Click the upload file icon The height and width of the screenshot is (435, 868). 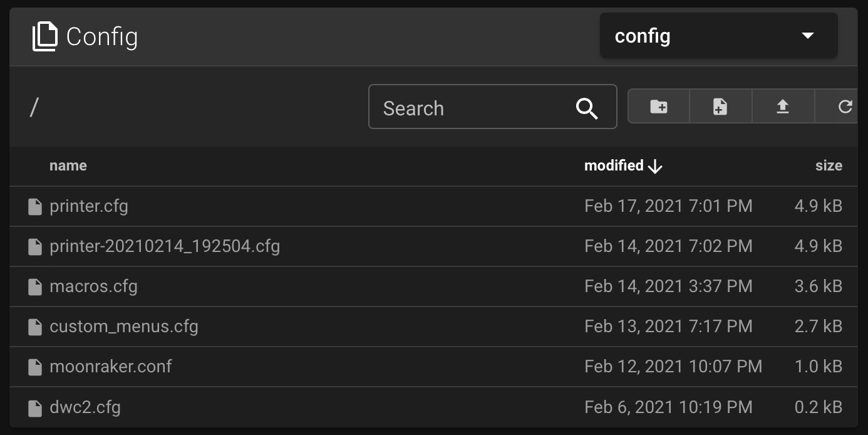[782, 107]
